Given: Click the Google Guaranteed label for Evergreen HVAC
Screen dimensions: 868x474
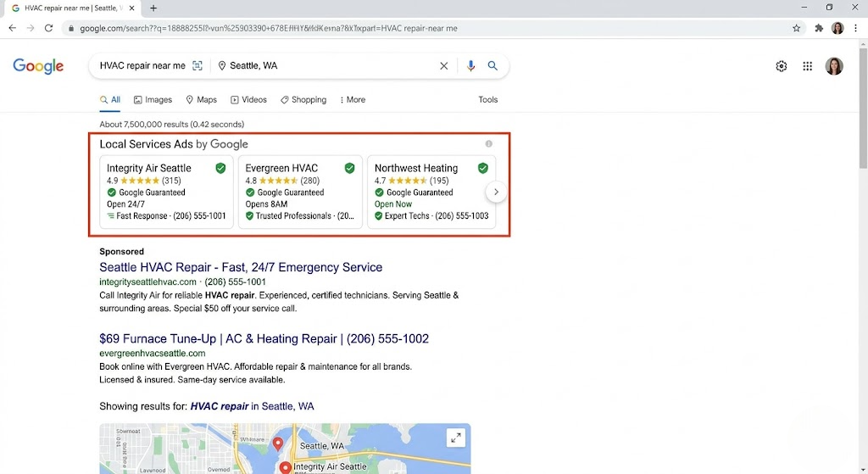Looking at the screenshot, I should [x=285, y=192].
